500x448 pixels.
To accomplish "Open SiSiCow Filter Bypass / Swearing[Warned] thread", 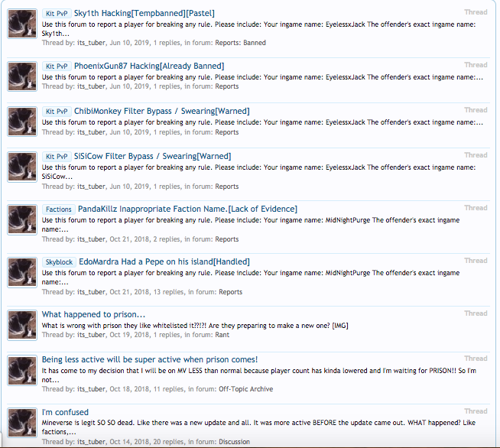I will [x=152, y=156].
